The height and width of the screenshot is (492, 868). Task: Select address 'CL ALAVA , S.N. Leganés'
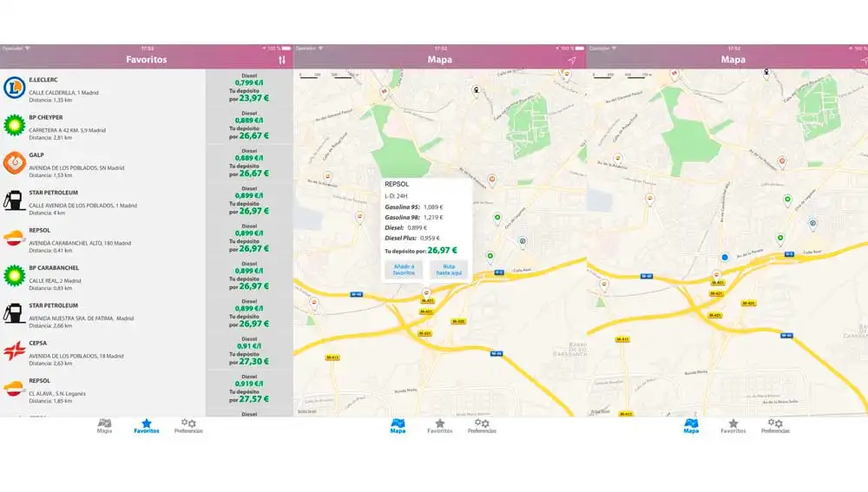57,393
